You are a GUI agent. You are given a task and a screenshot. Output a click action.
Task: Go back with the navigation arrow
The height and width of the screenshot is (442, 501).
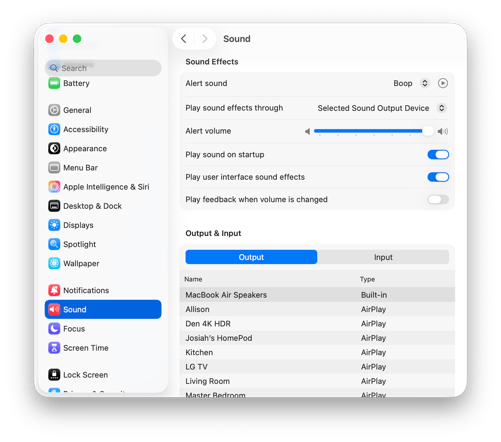pyautogui.click(x=184, y=39)
